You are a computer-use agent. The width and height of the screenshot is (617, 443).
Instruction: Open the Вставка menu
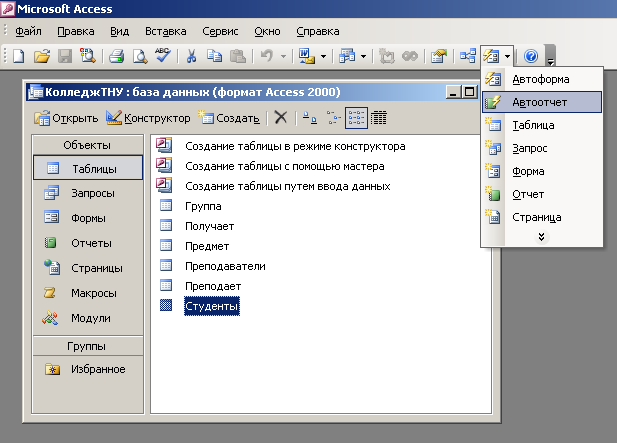(x=166, y=31)
